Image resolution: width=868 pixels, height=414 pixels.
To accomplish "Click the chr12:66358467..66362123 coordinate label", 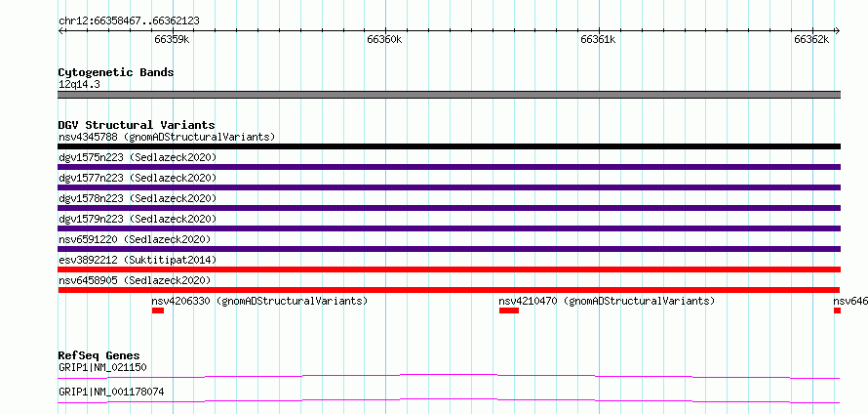I will [129, 21].
